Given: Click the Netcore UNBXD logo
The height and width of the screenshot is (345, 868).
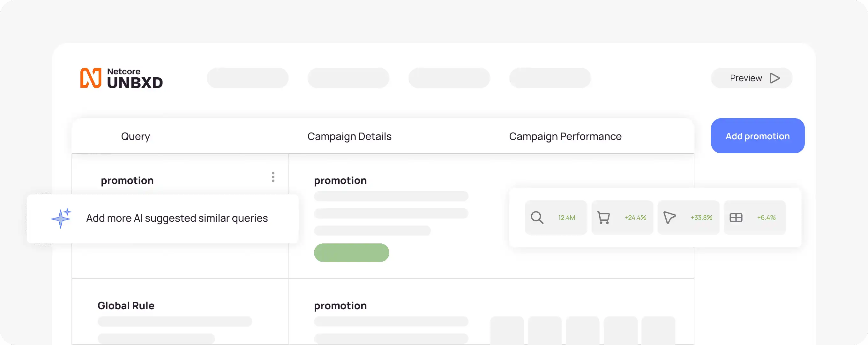Looking at the screenshot, I should pyautogui.click(x=121, y=78).
